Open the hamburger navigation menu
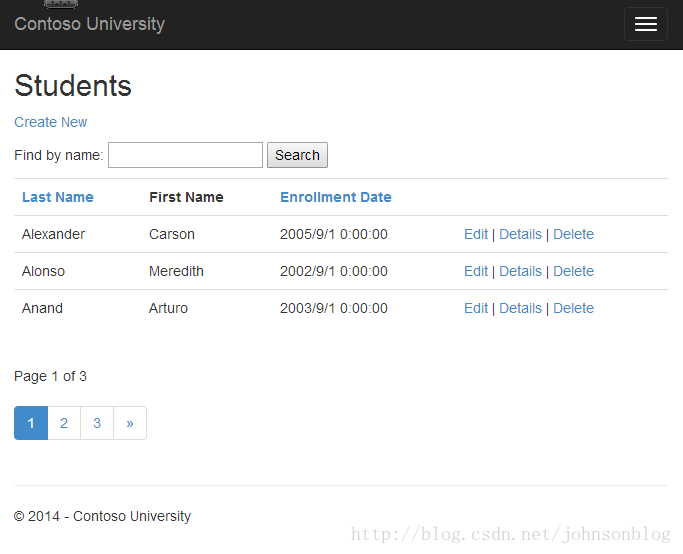Viewport: 683px width, 554px height. [646, 24]
